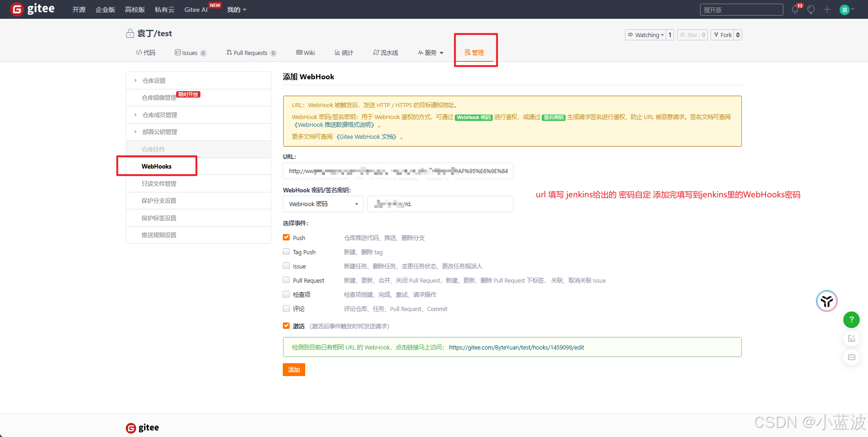868x437 pixels.
Task: Click the orange 添加 button
Action: pyautogui.click(x=294, y=370)
